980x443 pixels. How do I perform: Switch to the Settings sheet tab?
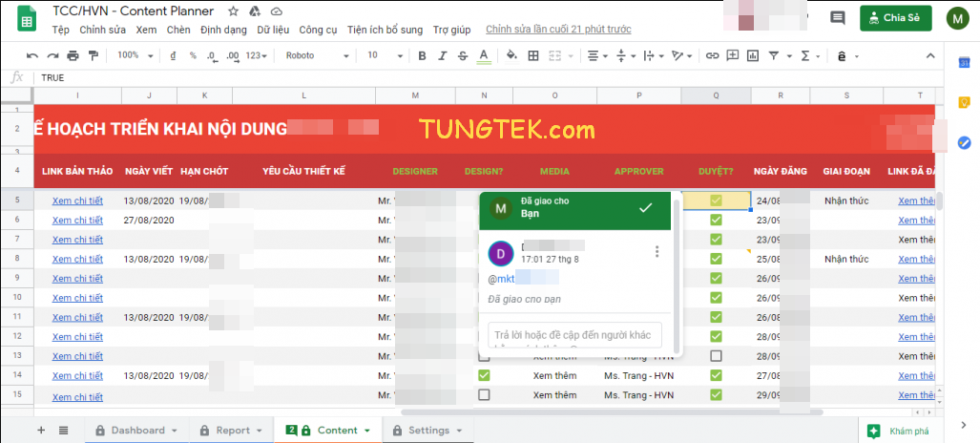point(428,431)
